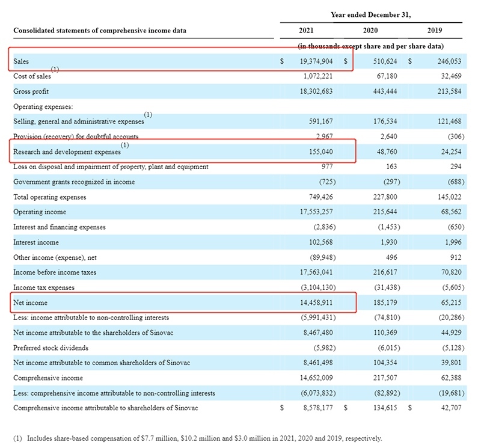The image size is (481, 448).
Task: Click the Cost of sales row label
Action: click(32, 76)
